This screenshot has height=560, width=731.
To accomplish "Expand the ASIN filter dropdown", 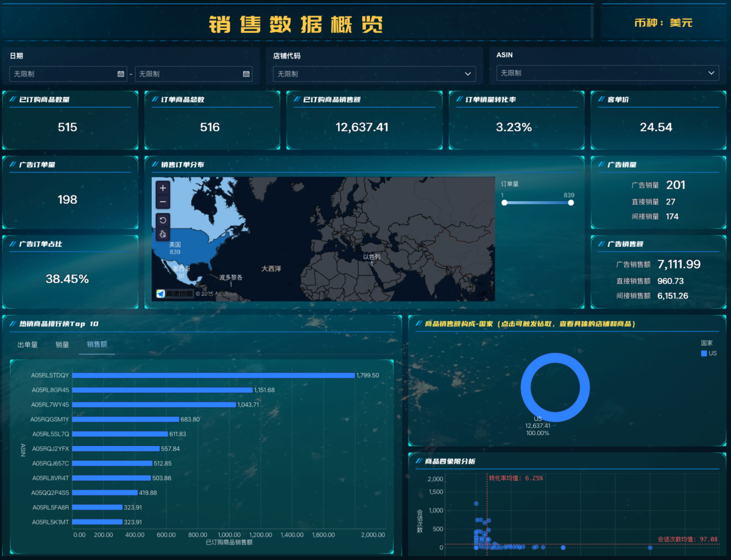I will coord(607,73).
